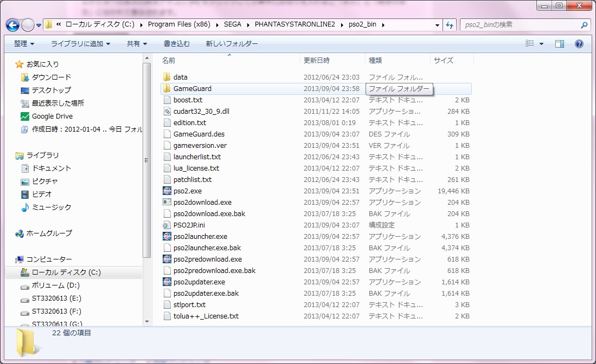Select the pso2predownload.exe icon

click(166, 259)
